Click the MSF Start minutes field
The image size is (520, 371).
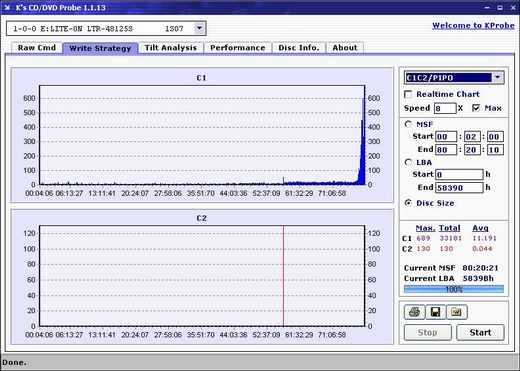tap(446, 137)
